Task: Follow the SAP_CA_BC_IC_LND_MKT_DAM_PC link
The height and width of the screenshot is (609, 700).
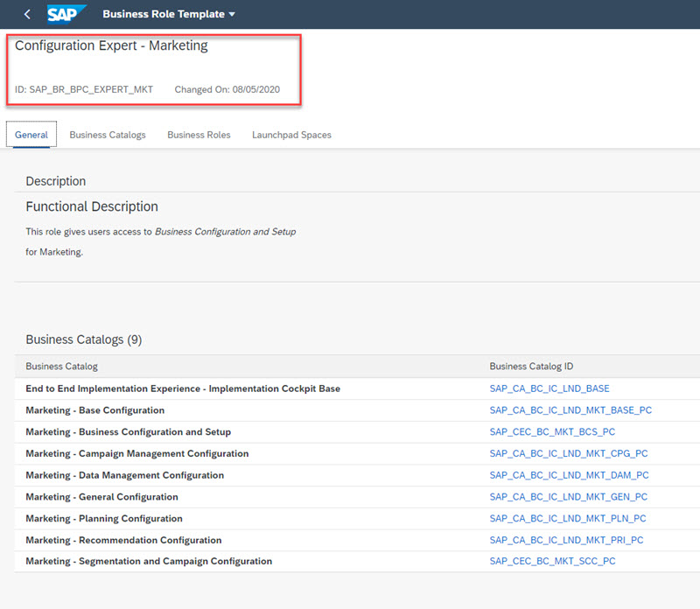Action: (x=570, y=475)
